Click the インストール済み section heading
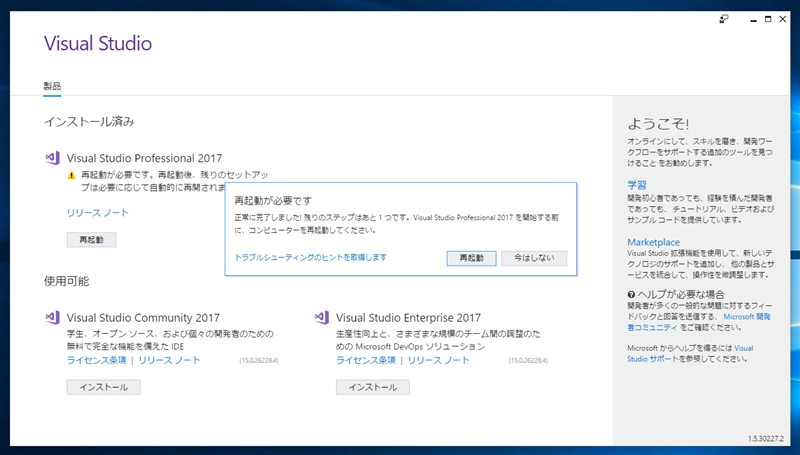 89,121
